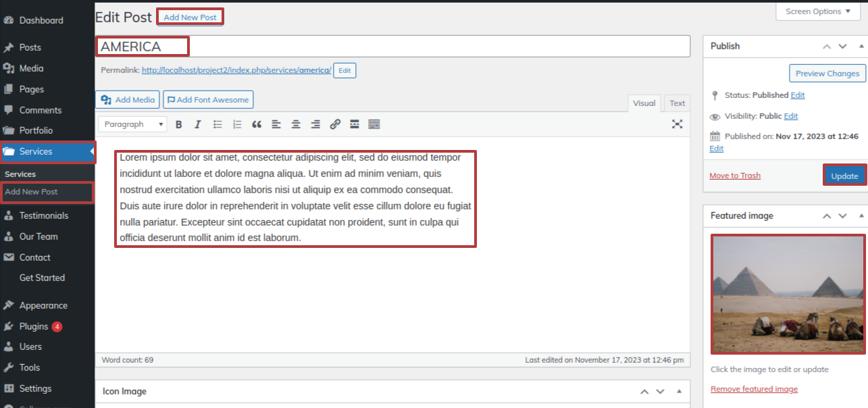Center align the paragraph text
Image resolution: width=868 pixels, height=408 pixels.
[x=296, y=124]
